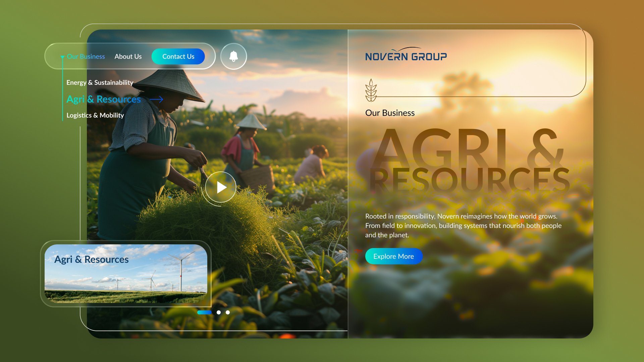Image resolution: width=644 pixels, height=362 pixels.
Task: Go to About Us page
Action: 128,56
